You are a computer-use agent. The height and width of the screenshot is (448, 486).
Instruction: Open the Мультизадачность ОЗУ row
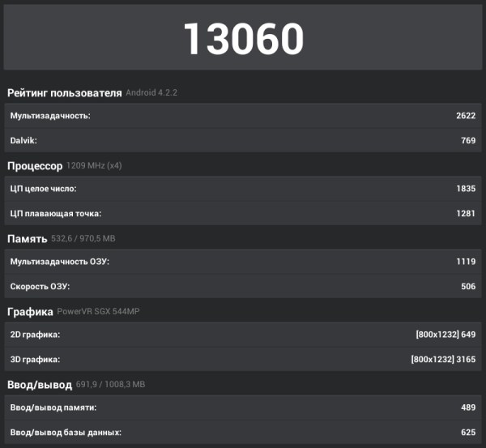[243, 262]
